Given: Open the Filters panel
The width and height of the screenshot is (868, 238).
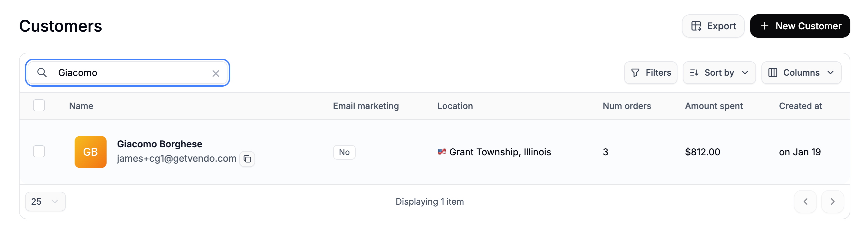Looking at the screenshot, I should tap(650, 72).
